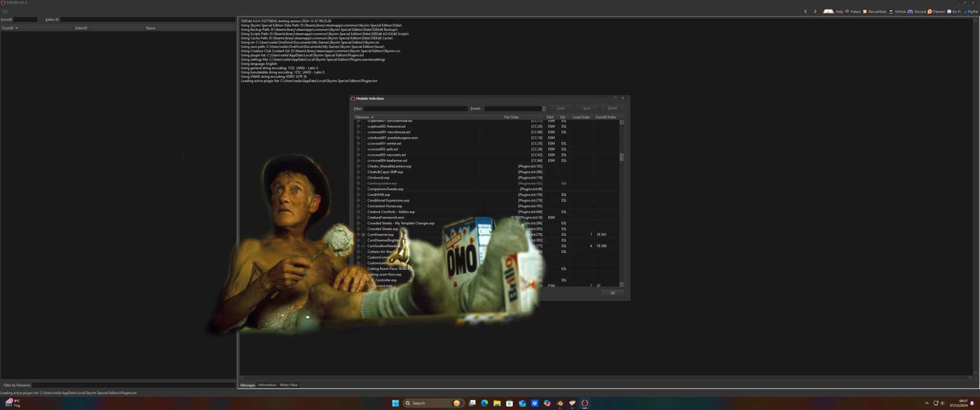Open the Patreon link icon
The height and width of the screenshot is (410, 980).
[x=929, y=11]
